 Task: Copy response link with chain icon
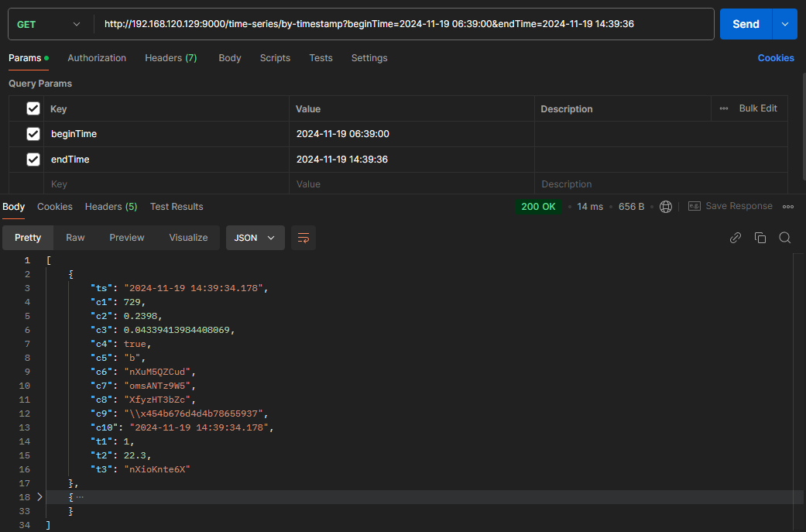736,238
